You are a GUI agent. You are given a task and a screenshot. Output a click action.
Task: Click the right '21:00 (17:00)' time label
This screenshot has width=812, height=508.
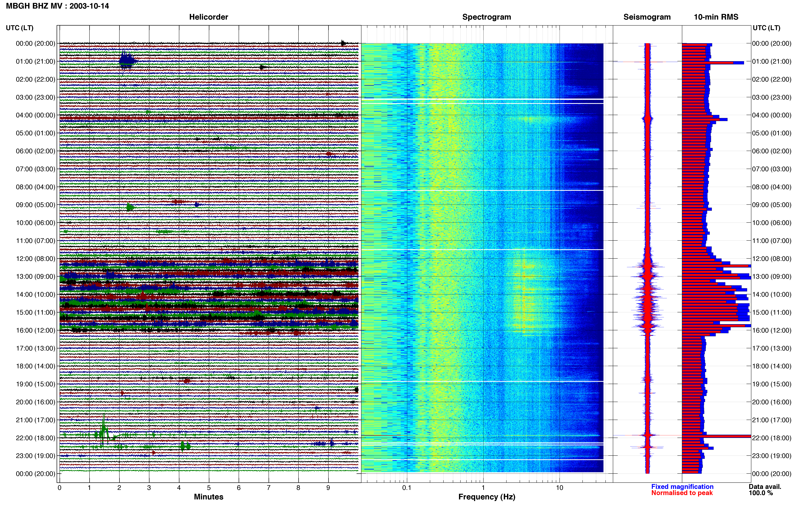[772, 420]
